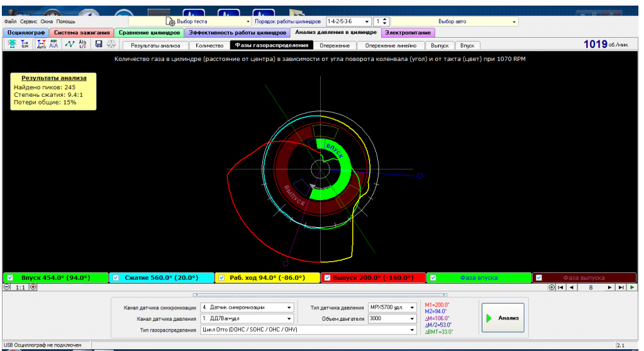Open the Тип газораспределения dropdown
Screen dimensions: 644x351
412,330
